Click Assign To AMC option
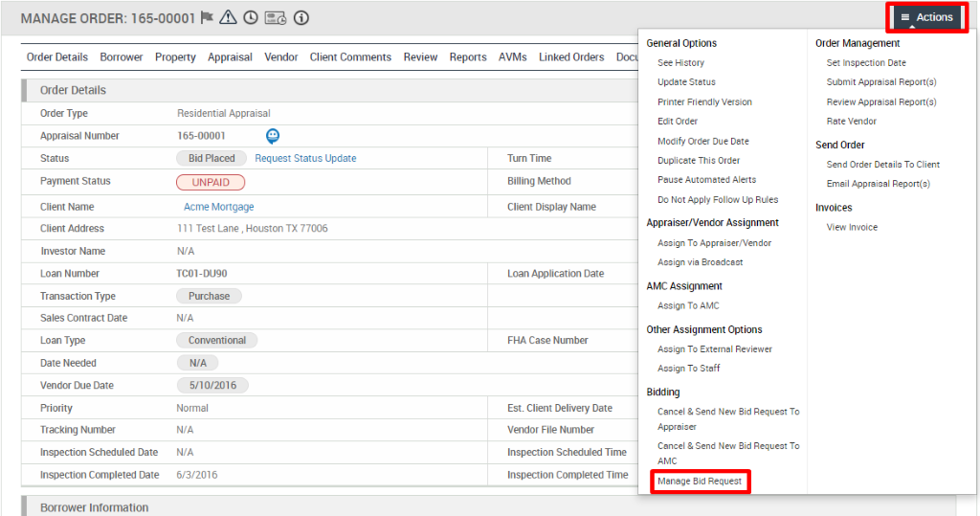980x516 pixels. tap(688, 305)
